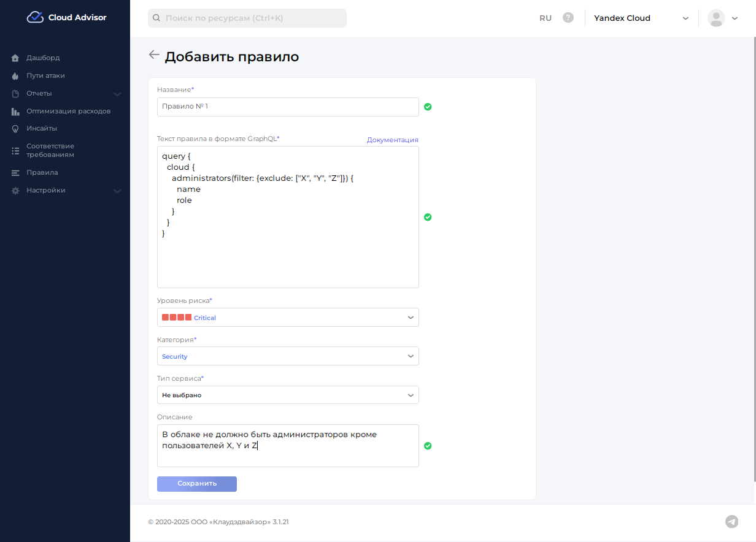The width and height of the screenshot is (756, 542).
Task: Click the back arrow next to Добавить правило
Action: click(154, 55)
